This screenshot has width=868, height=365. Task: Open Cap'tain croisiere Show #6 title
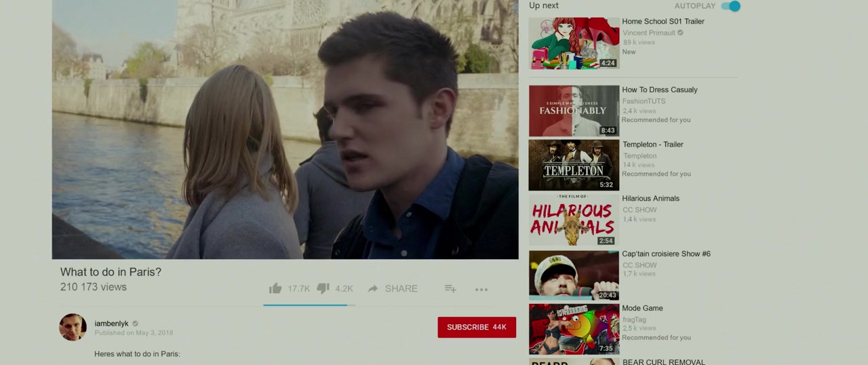[666, 254]
